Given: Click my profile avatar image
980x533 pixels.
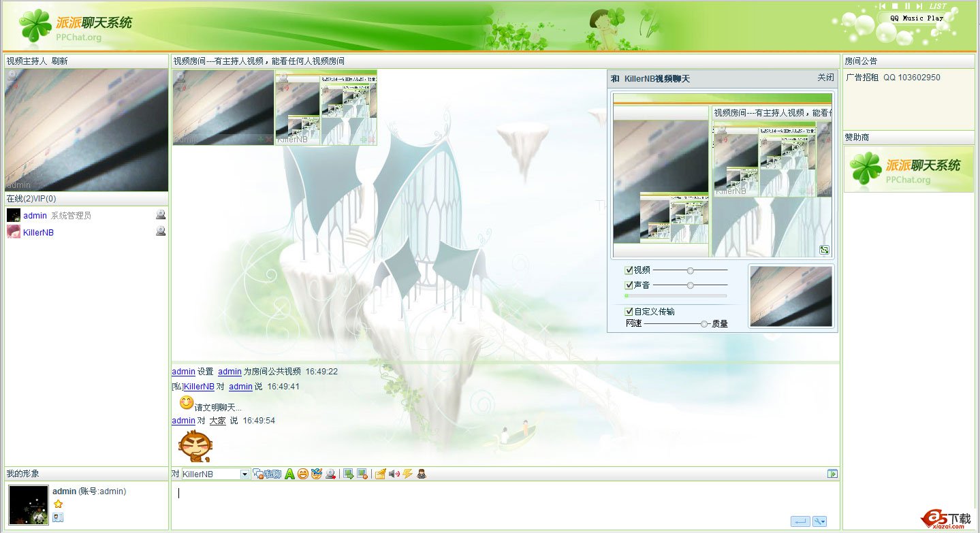Looking at the screenshot, I should point(29,504).
